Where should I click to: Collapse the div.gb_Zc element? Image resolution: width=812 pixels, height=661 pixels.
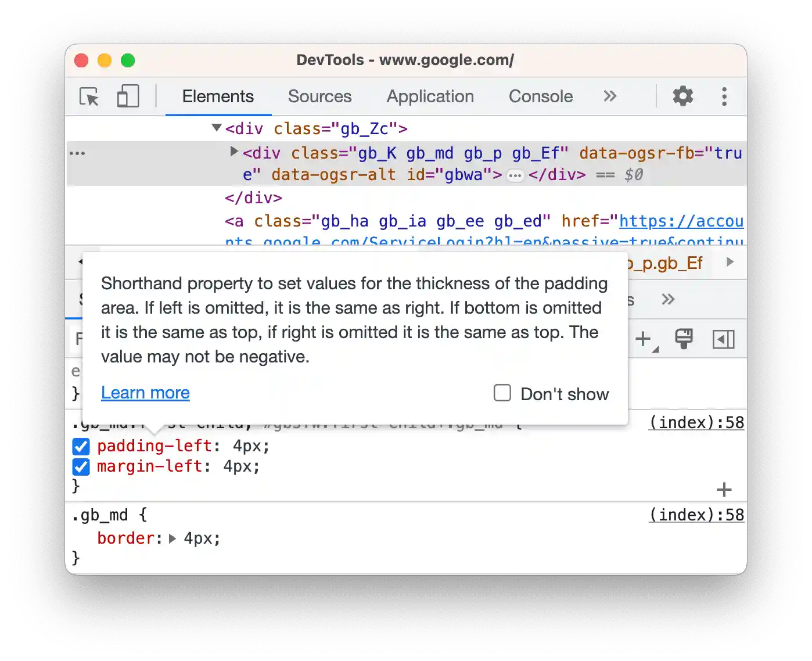(215, 128)
